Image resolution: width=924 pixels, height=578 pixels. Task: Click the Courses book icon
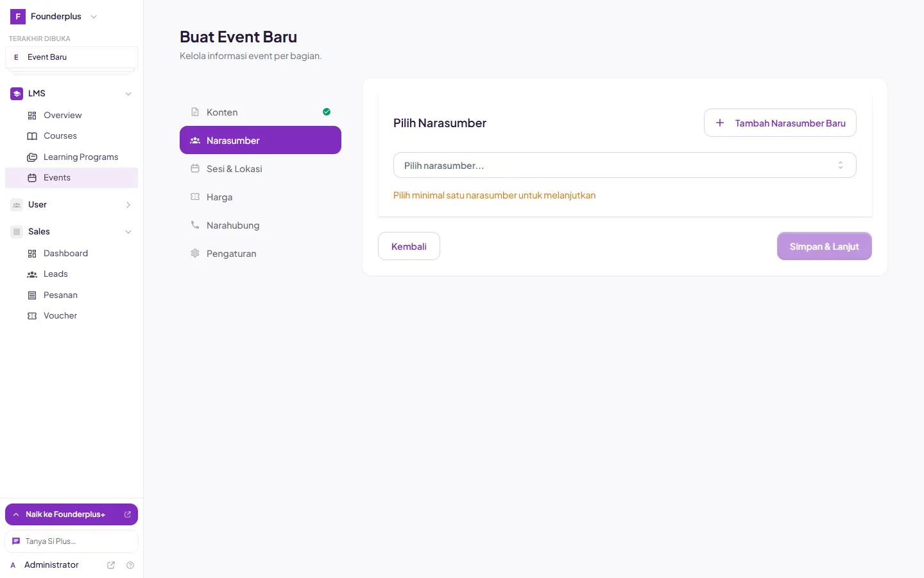[32, 136]
